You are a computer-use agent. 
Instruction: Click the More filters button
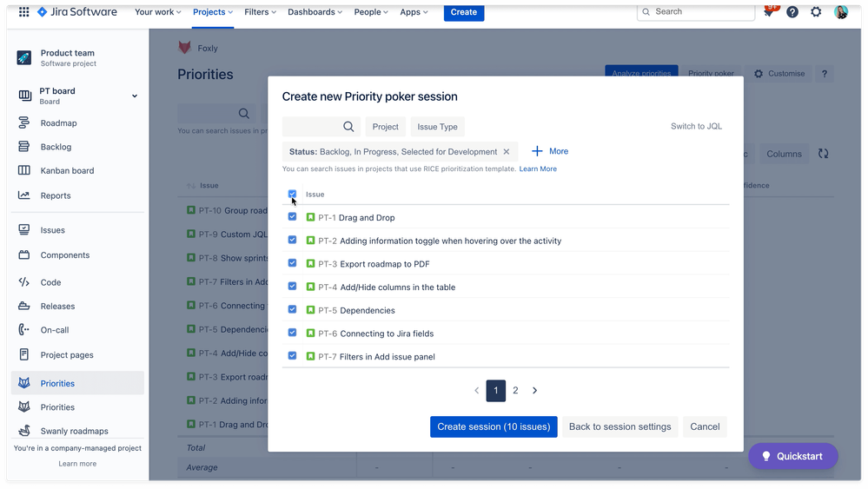(550, 151)
